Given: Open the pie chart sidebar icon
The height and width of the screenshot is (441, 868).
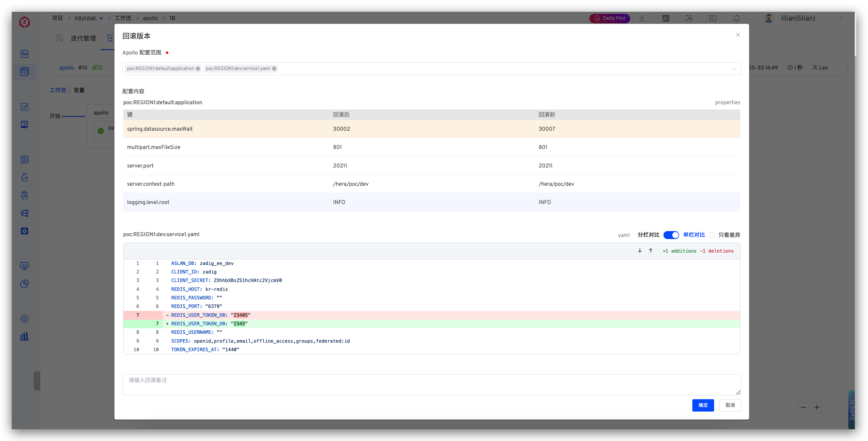Looking at the screenshot, I should (24, 284).
